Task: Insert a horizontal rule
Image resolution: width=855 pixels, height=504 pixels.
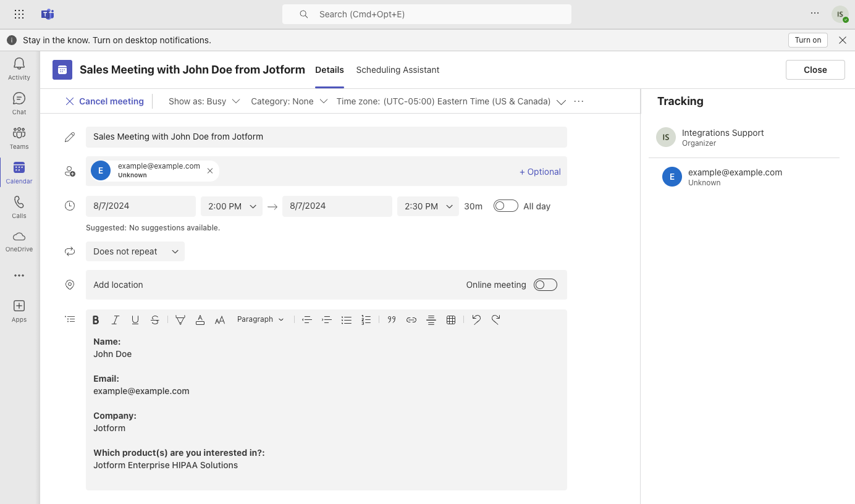Action: (x=431, y=320)
